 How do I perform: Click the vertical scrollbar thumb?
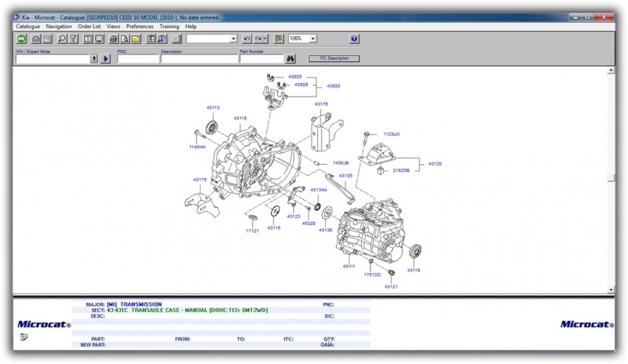(x=611, y=178)
